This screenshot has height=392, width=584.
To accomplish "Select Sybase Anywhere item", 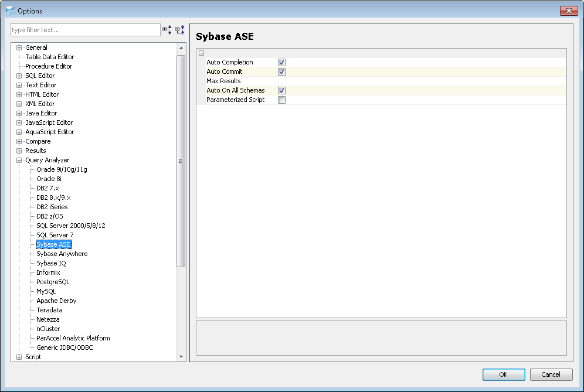I will point(62,254).
